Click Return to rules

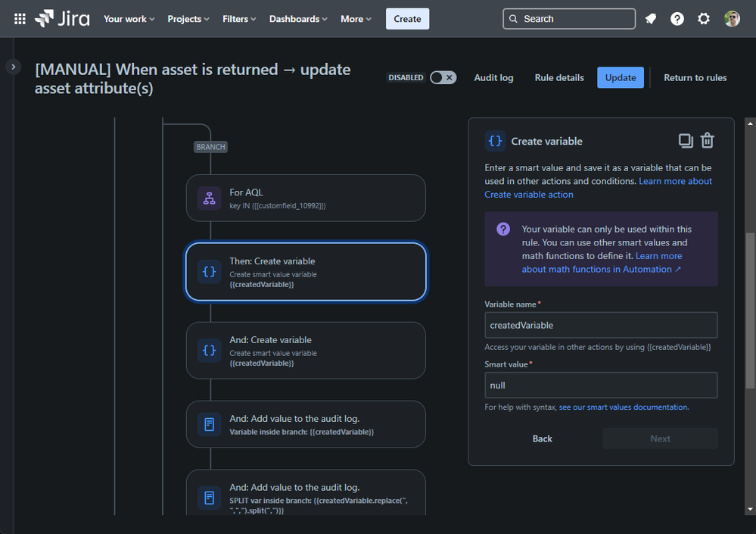click(695, 78)
